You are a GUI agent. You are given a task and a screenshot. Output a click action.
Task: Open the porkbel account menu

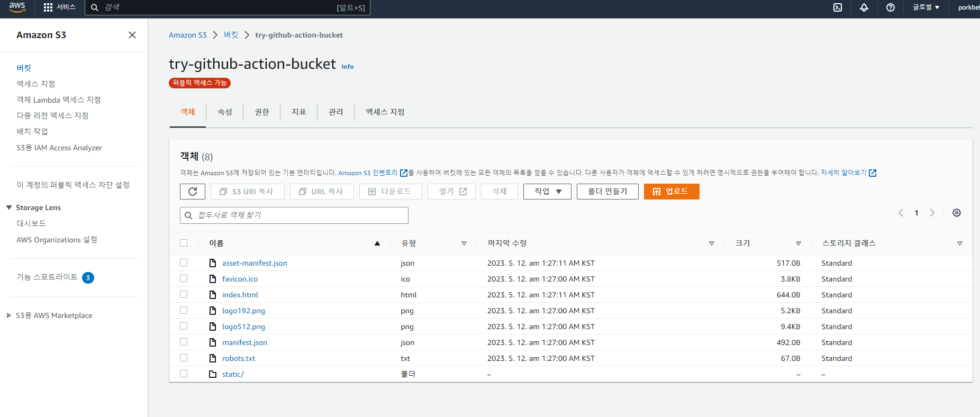coord(968,7)
